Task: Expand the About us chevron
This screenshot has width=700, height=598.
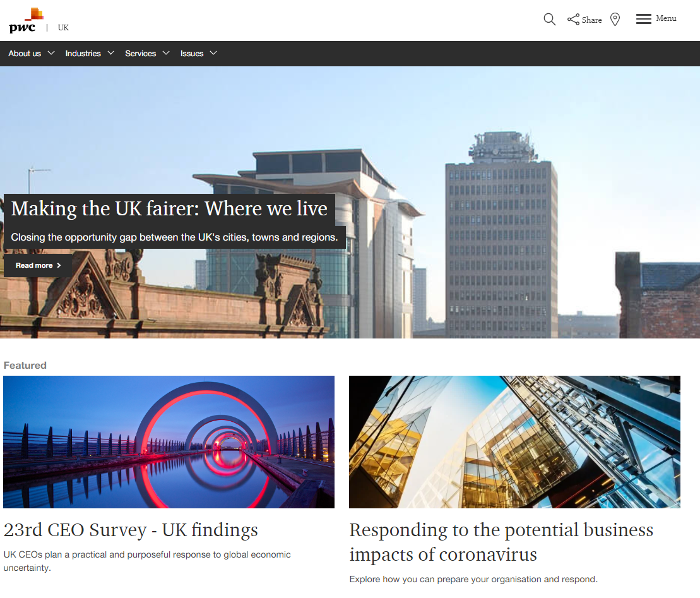Action: tap(51, 53)
